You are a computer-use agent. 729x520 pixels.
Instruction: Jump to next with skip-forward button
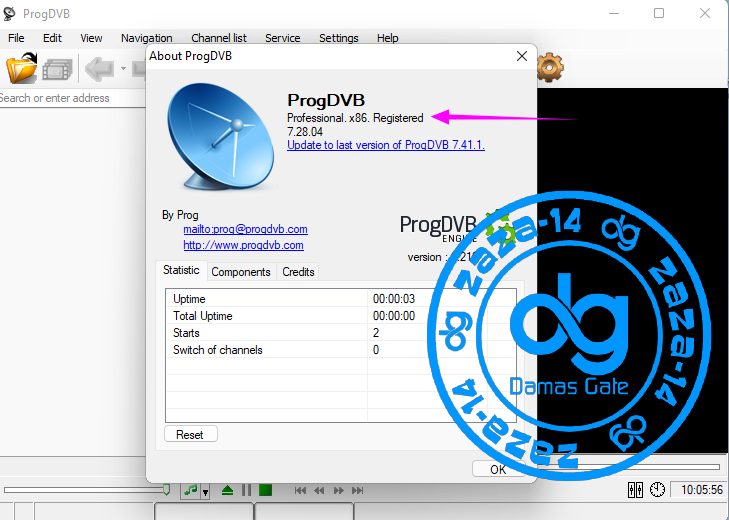pos(358,490)
